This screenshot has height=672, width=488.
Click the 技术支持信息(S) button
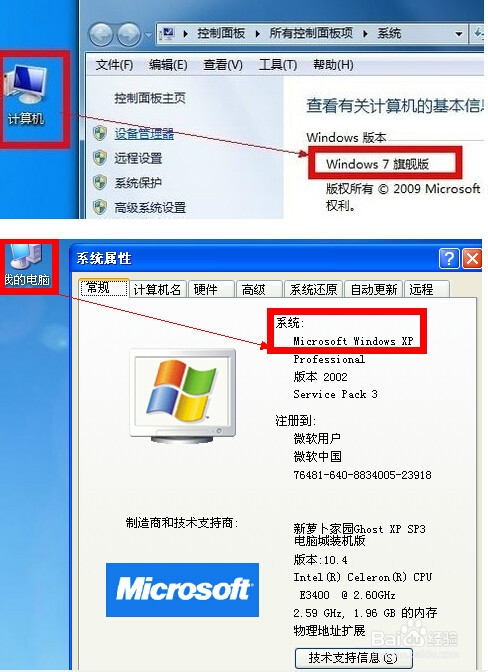(x=353, y=657)
